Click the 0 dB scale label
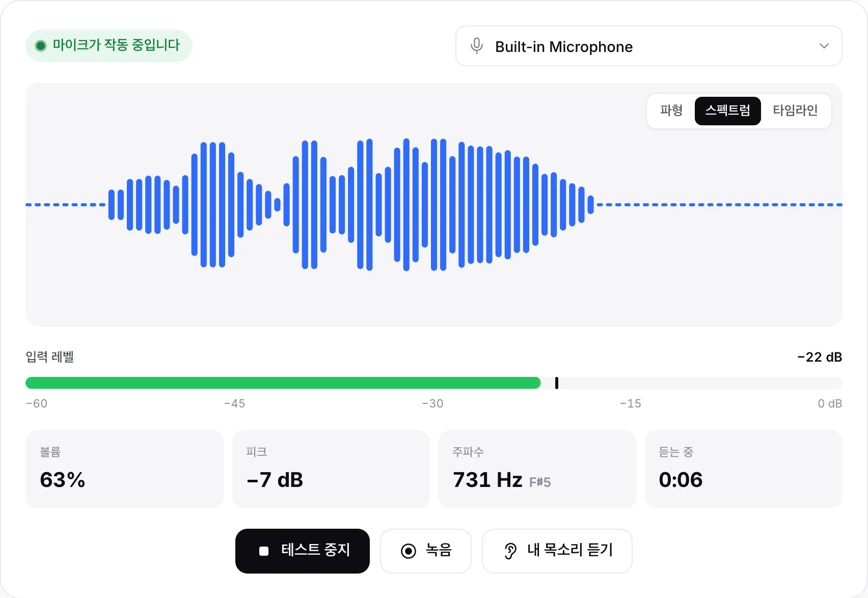This screenshot has width=868, height=598. pos(830,403)
